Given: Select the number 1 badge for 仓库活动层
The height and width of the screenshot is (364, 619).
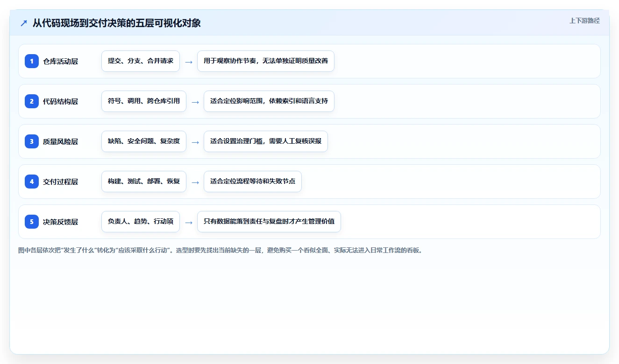Looking at the screenshot, I should (32, 61).
